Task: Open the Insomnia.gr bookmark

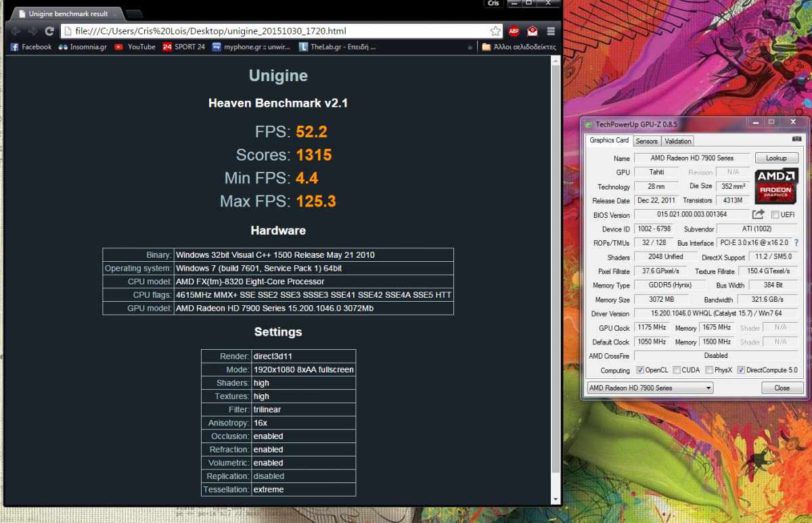Action: (83, 47)
